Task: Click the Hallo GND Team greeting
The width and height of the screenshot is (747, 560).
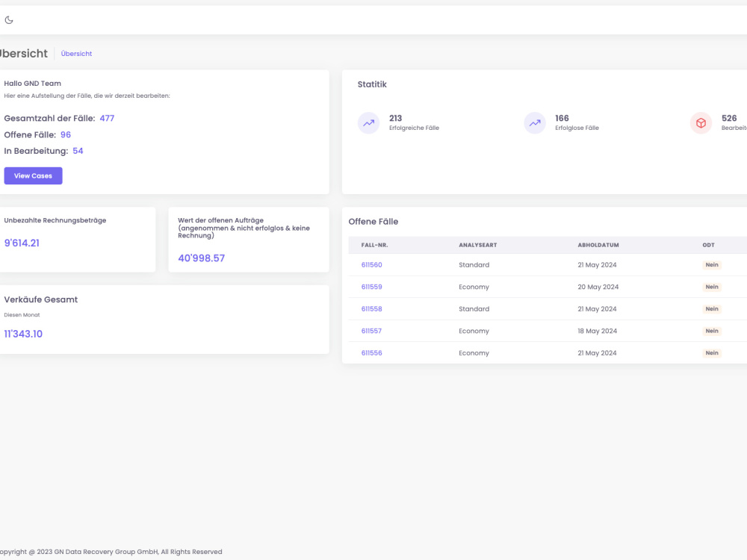Action: tap(32, 84)
